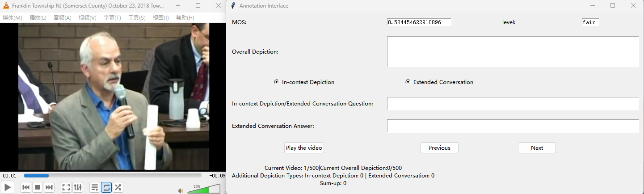Open the 字幕(T) subtitle menu
644x194 pixels.
112,18
